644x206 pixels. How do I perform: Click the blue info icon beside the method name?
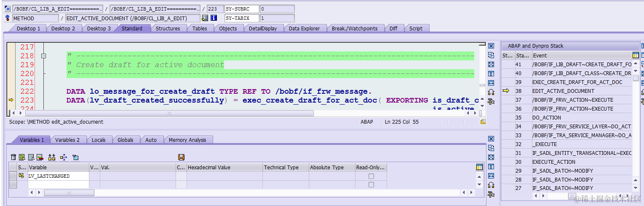pyautogui.click(x=214, y=18)
